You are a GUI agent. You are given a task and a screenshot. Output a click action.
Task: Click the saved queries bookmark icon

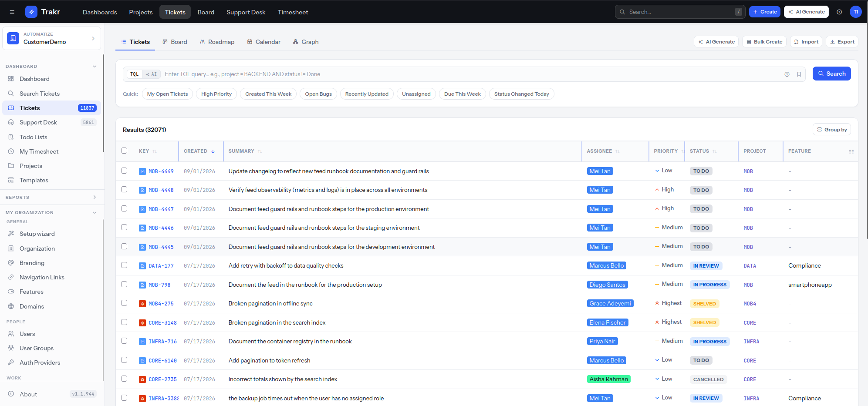pos(799,74)
